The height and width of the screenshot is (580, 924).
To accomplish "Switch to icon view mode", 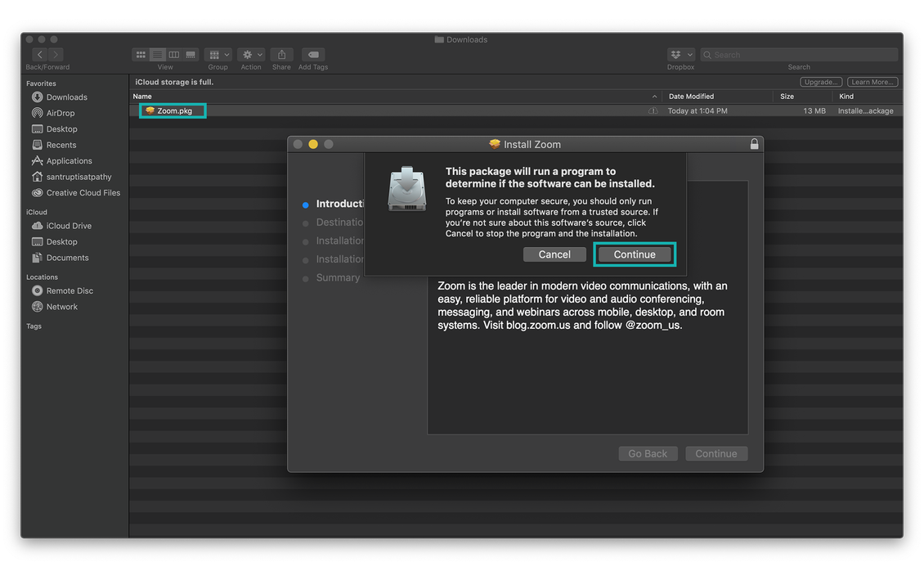I will click(x=140, y=54).
